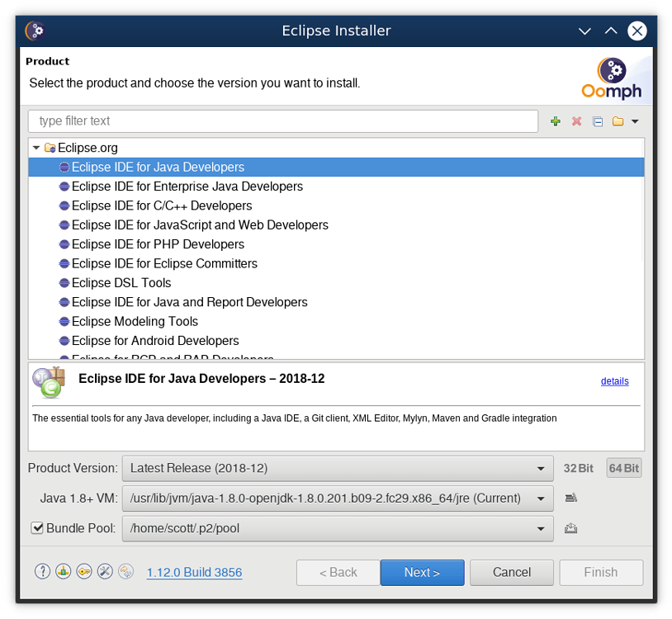Open installer help with the question mark icon
The image size is (672, 619).
pyautogui.click(x=42, y=571)
